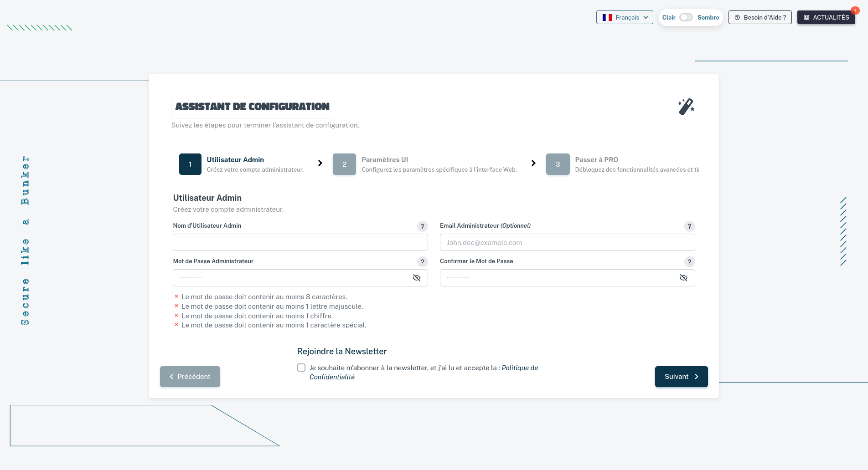The image size is (868, 470).
Task: Click the Suivant button
Action: [681, 377]
